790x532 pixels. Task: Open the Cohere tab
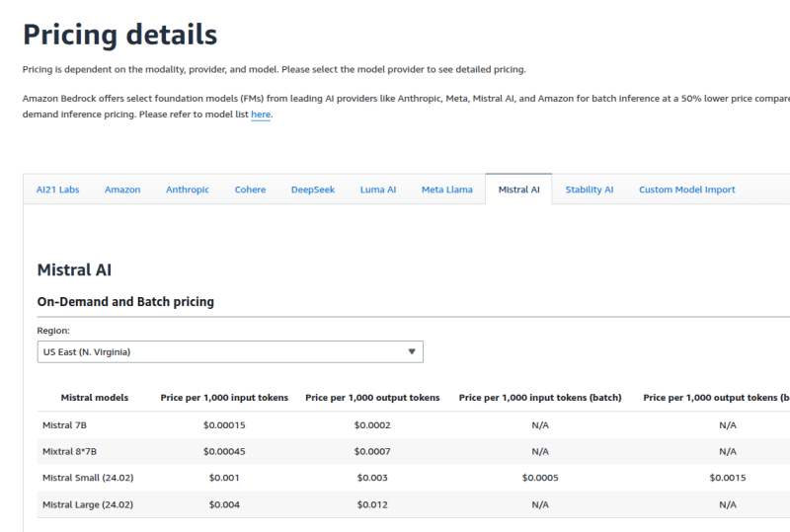point(250,190)
